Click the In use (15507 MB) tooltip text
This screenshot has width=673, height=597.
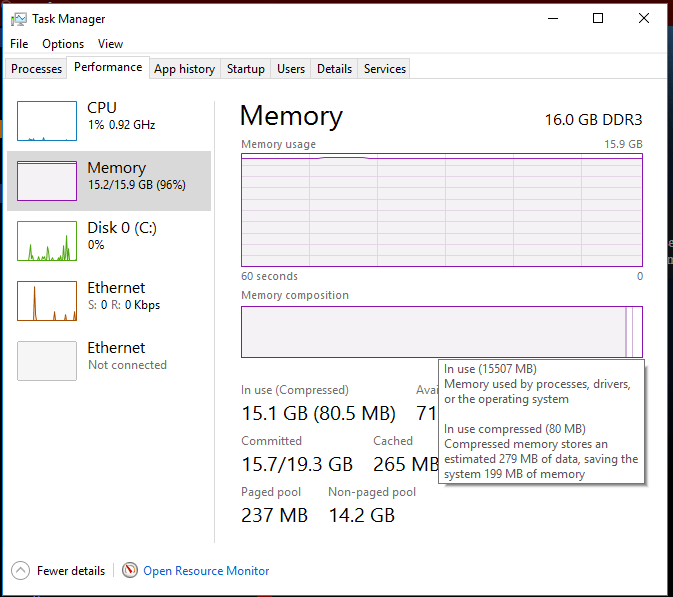[490, 369]
